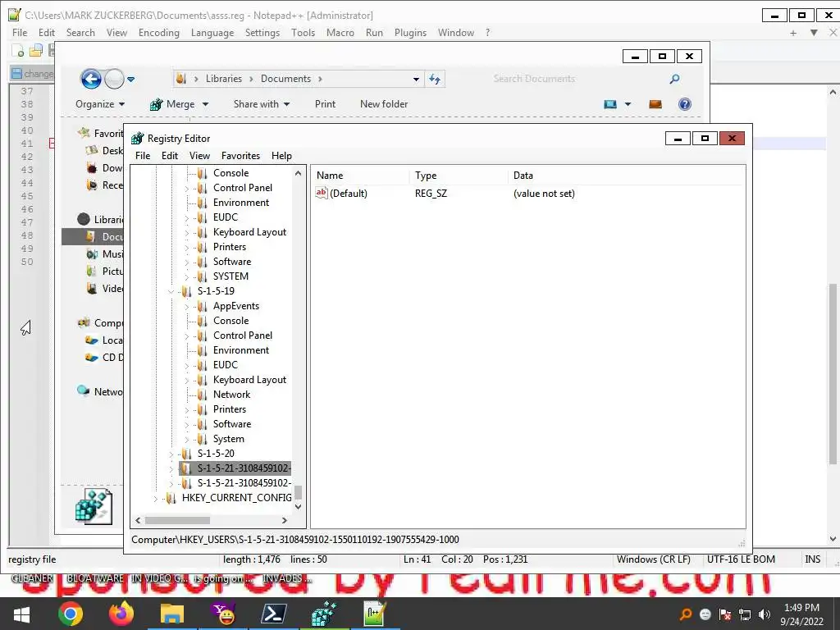
Task: Click the search magnifier in Explorer
Action: [674, 79]
